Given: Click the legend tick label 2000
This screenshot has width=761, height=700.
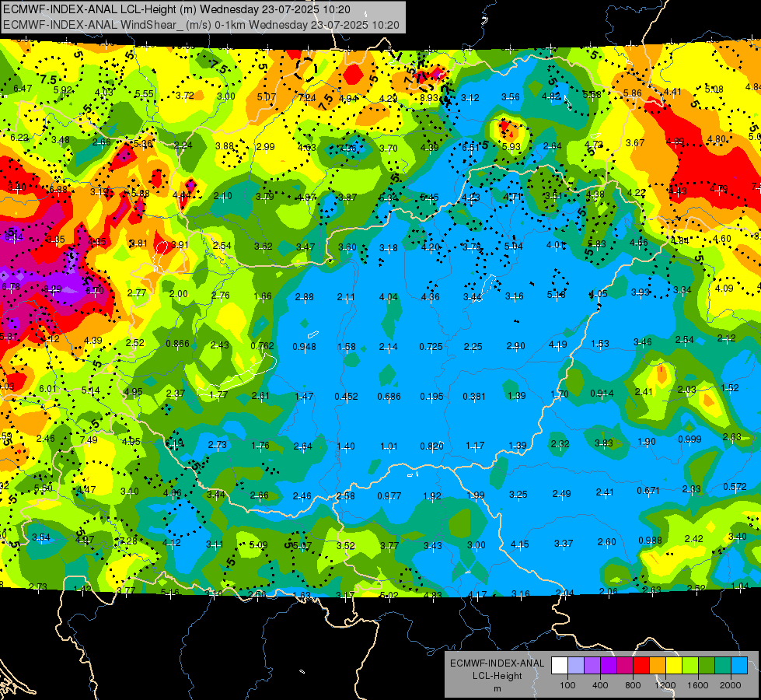Looking at the screenshot, I should (x=730, y=685).
